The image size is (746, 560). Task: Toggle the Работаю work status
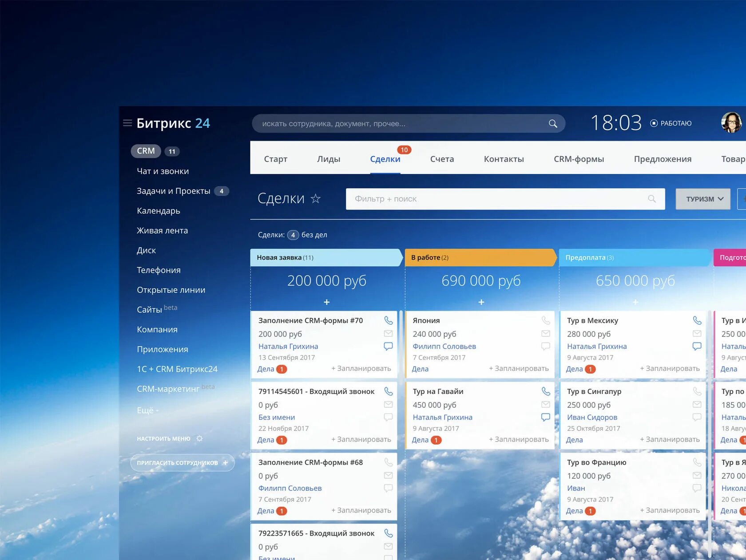[671, 123]
